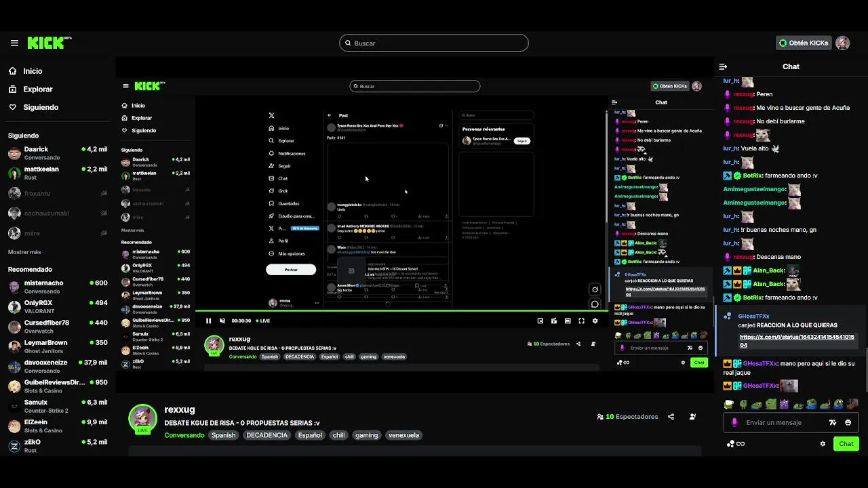Select the offline channel froxantu

tap(58, 193)
